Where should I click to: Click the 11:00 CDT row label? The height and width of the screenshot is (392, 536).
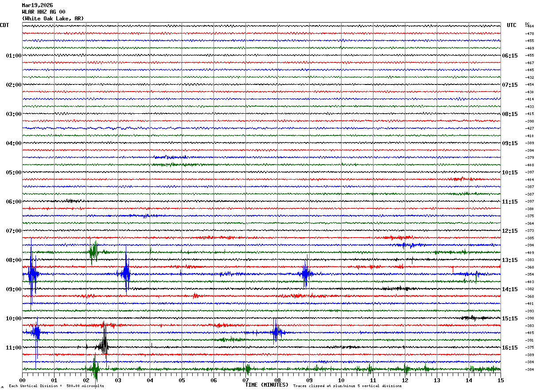[x=14, y=348]
